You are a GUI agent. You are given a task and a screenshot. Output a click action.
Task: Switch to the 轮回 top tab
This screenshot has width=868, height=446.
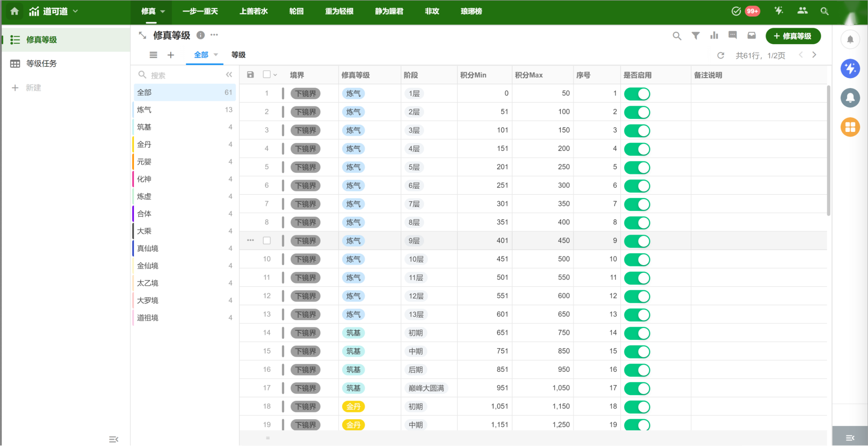click(296, 11)
